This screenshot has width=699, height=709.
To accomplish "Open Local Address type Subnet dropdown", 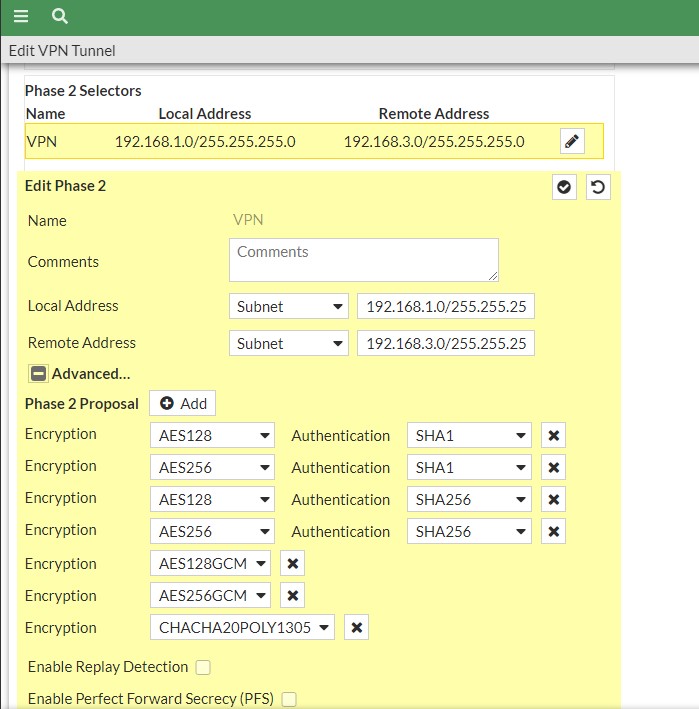I will (x=288, y=307).
